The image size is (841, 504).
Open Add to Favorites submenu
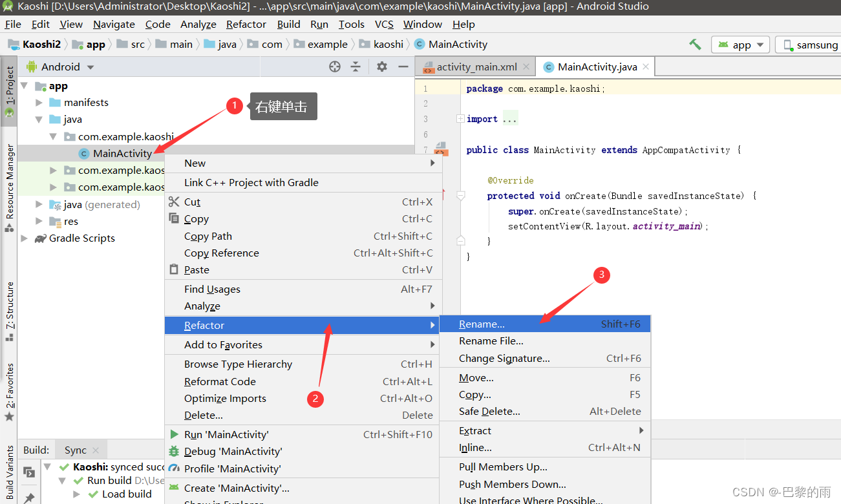click(303, 344)
